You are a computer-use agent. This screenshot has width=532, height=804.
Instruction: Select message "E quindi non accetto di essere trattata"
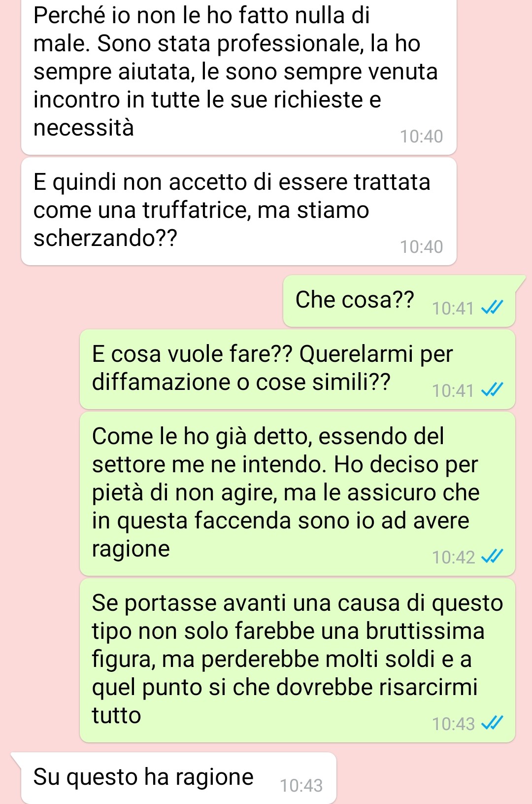[239, 211]
